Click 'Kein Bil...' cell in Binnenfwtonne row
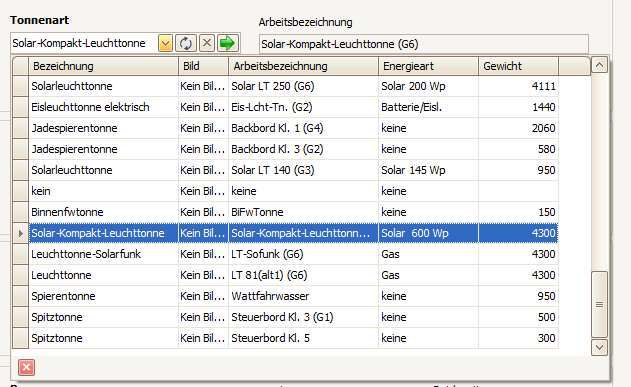 click(x=203, y=212)
